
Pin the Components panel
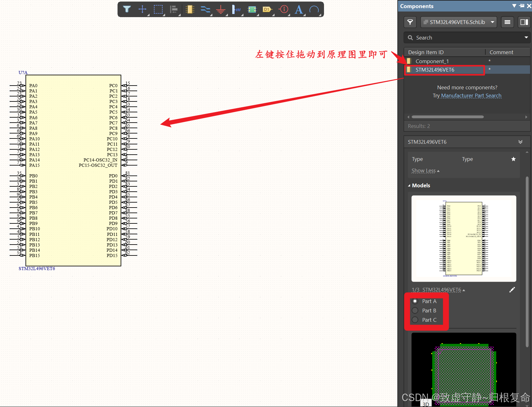pos(522,6)
